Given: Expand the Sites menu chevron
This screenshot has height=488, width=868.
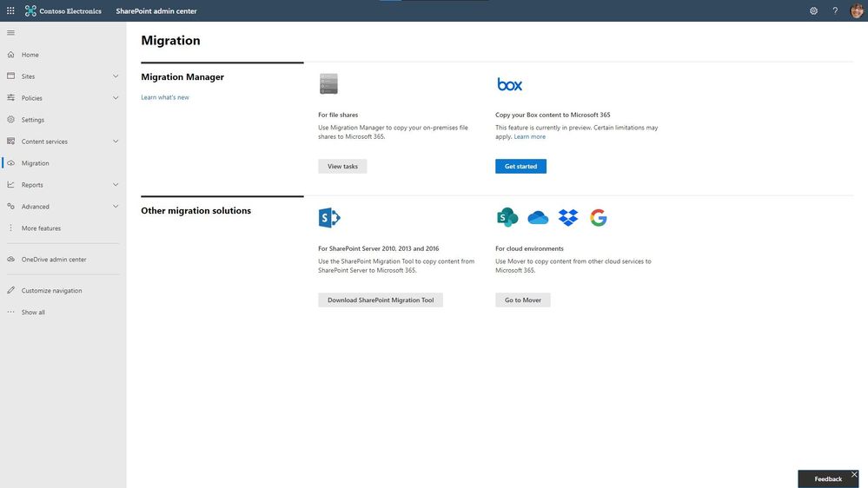Looking at the screenshot, I should 116,76.
